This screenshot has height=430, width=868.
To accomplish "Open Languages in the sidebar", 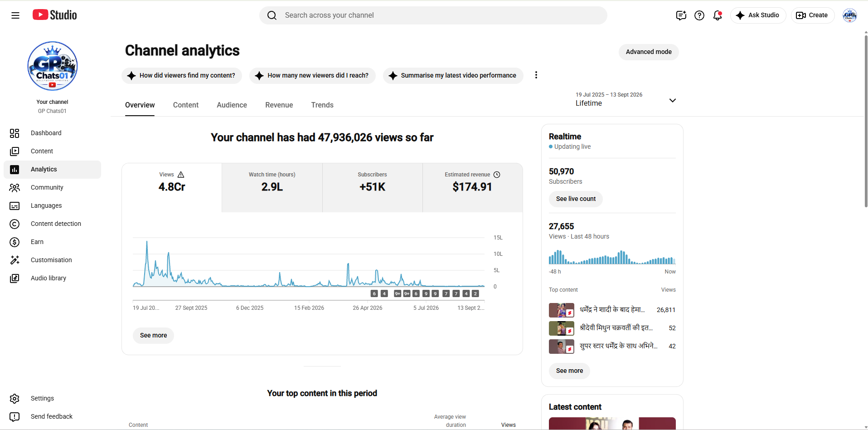I will 52,205.
